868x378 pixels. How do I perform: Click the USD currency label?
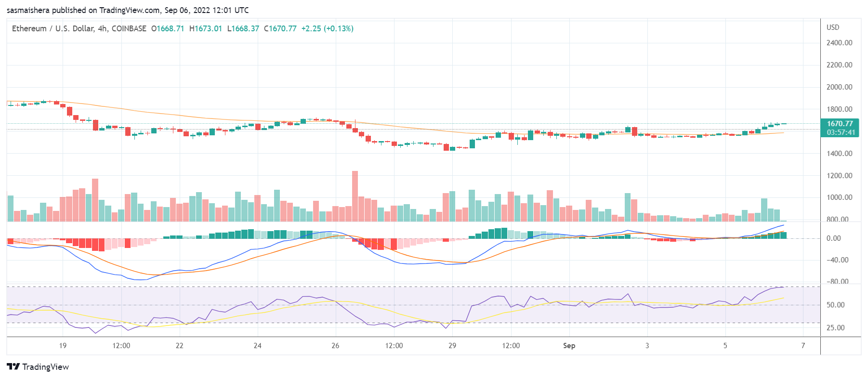(833, 27)
